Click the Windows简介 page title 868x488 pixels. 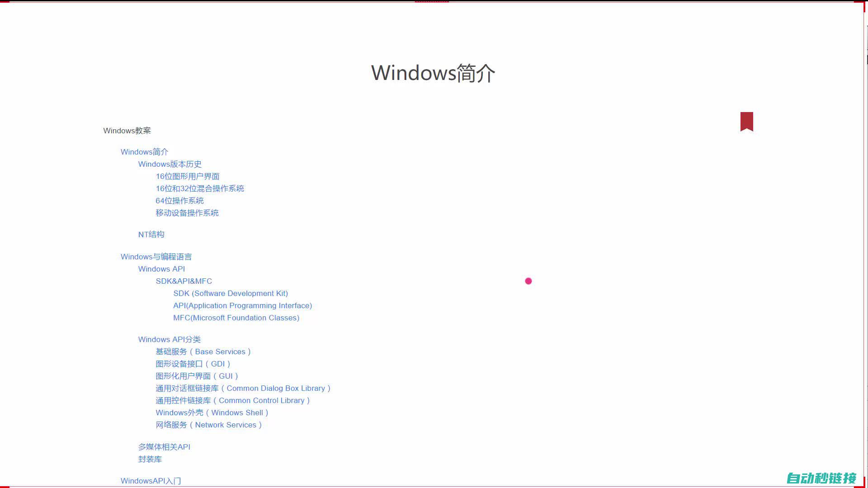[433, 73]
